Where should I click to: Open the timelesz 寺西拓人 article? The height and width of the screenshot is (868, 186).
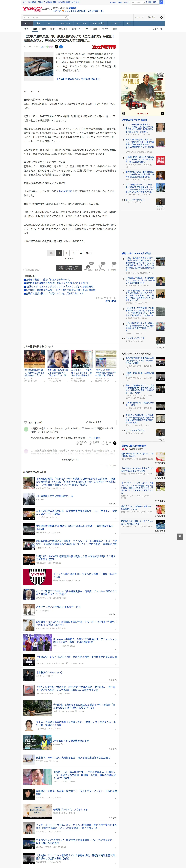point(85,641)
